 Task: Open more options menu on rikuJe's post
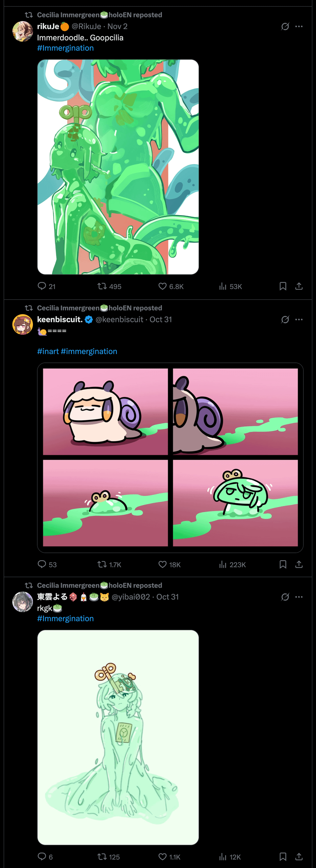(299, 26)
